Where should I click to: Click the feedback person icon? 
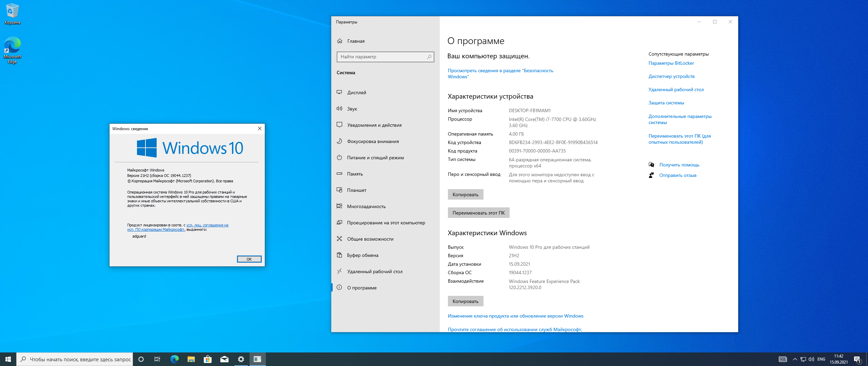pos(651,175)
